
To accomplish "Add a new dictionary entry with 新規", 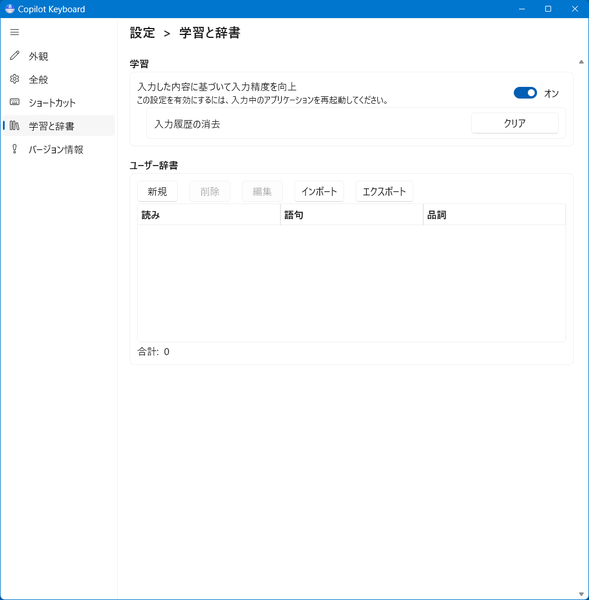I will click(x=157, y=191).
